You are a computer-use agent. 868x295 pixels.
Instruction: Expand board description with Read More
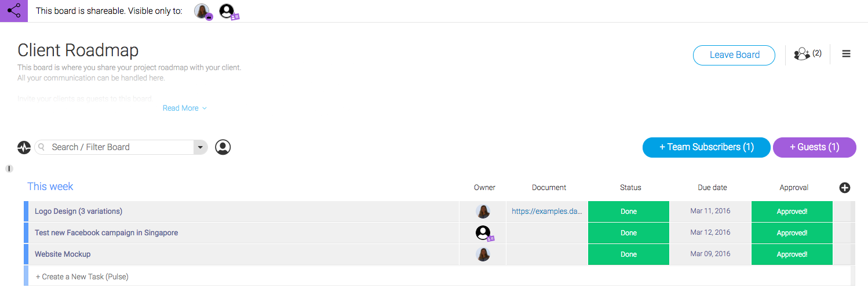coord(185,108)
